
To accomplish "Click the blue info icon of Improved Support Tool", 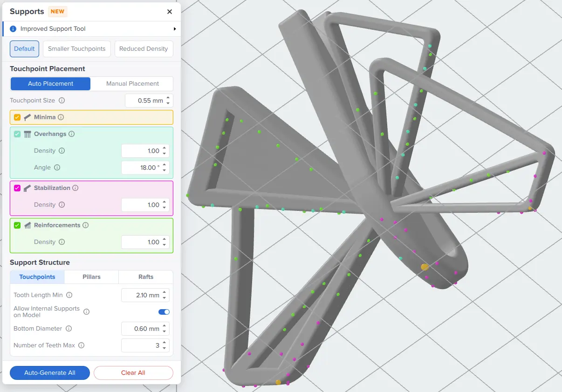I will pos(13,29).
